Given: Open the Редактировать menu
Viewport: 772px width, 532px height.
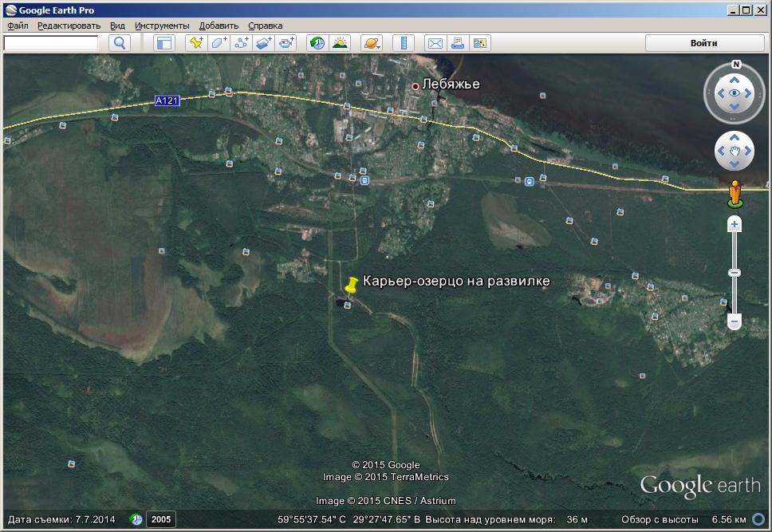Looking at the screenshot, I should pos(69,26).
